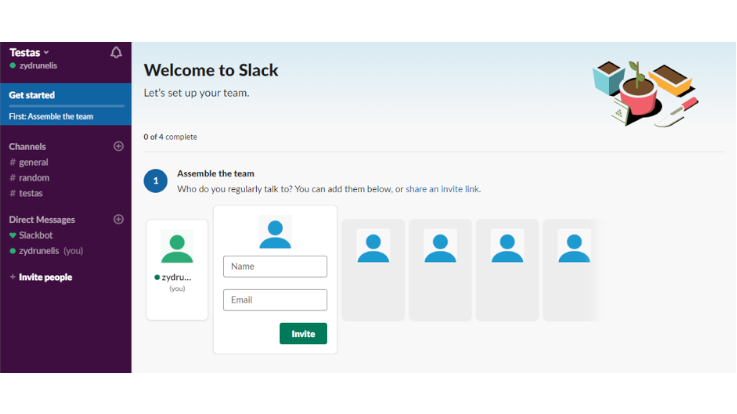Click the plus icon next to Direct Messages
Viewport: 737px width, 414px height.
(x=118, y=219)
